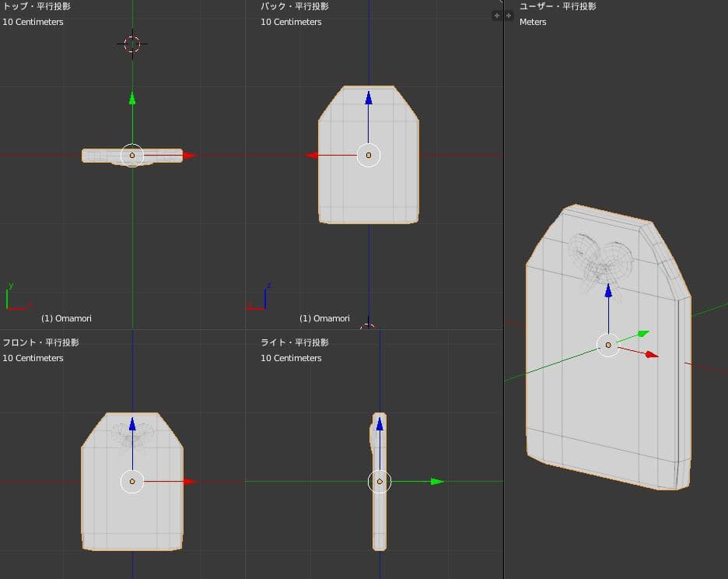Click the ユーザー・平行投影 view label
Viewport: 728px width, 579px height.
pyautogui.click(x=558, y=7)
